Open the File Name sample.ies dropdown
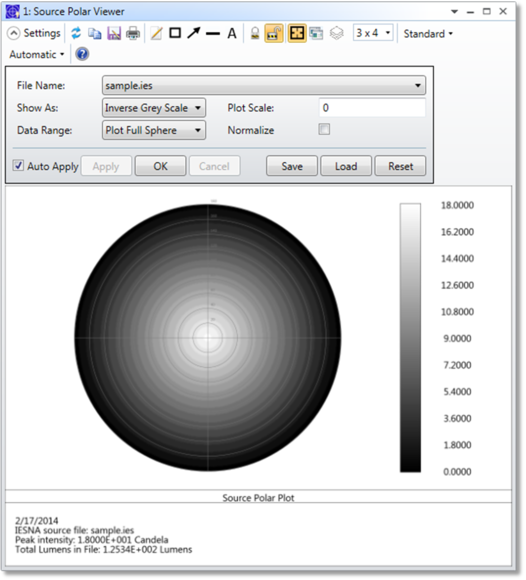Image resolution: width=526 pixels, height=580 pixels. coord(264,85)
